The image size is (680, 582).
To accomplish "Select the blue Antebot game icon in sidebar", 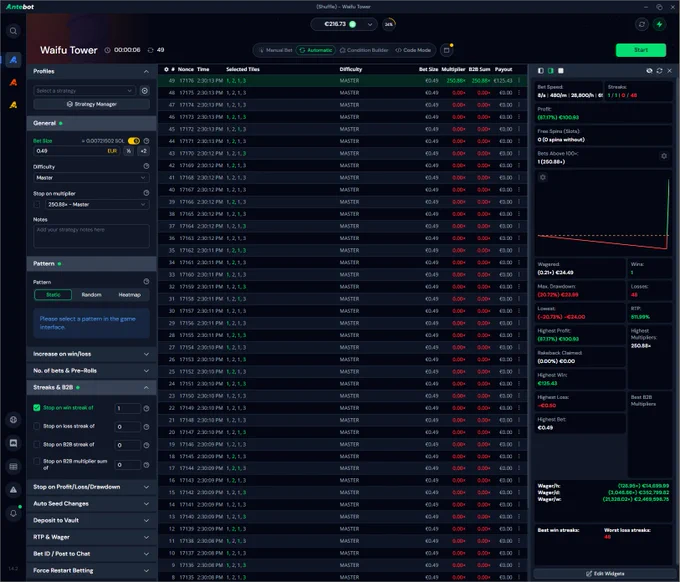I will (13, 60).
